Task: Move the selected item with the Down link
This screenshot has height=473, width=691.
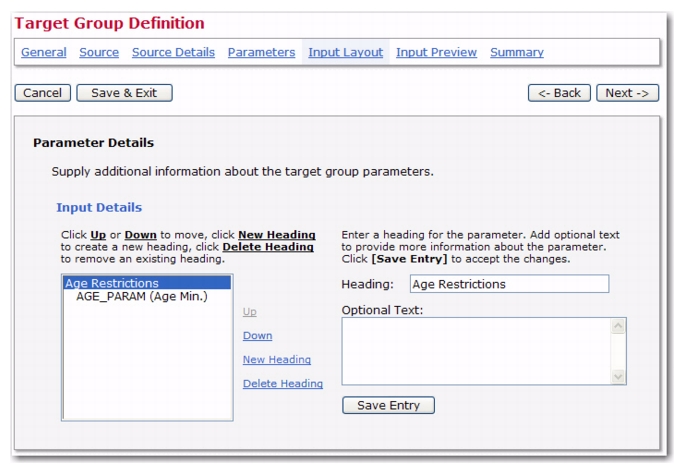Action: 257,335
